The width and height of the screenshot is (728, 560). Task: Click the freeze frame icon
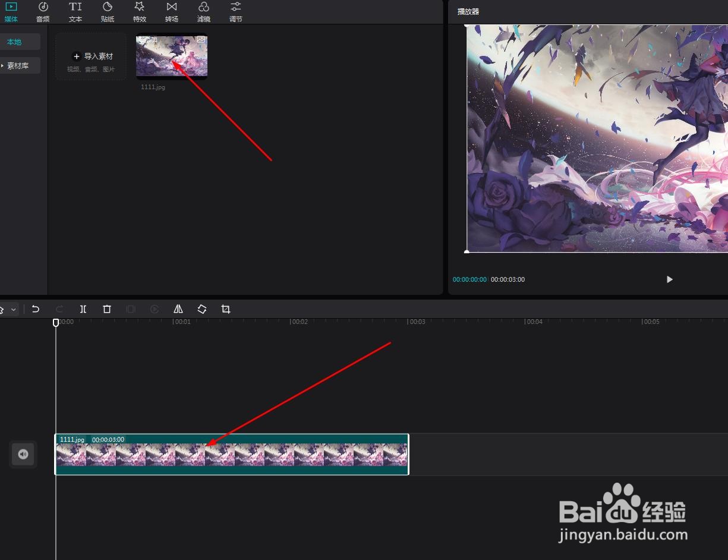pos(131,309)
